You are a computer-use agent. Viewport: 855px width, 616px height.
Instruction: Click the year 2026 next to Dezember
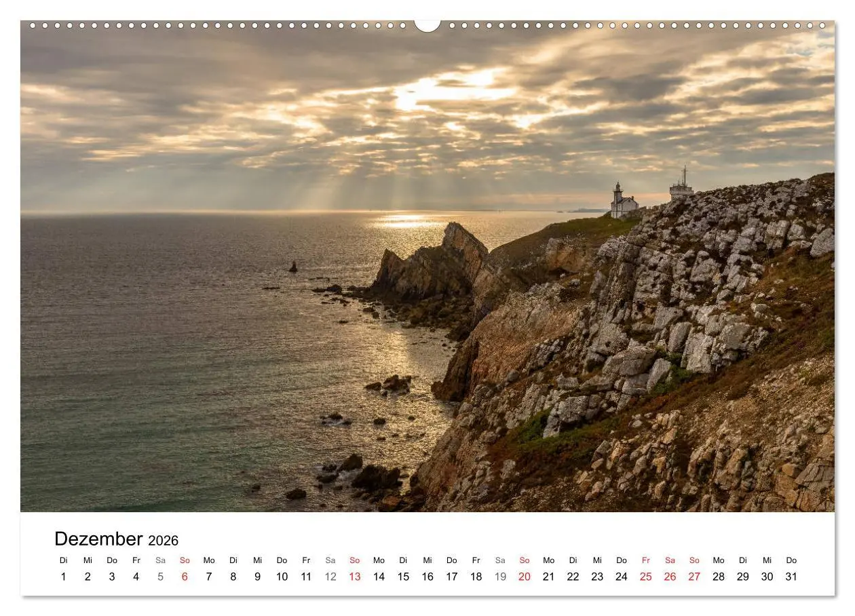click(163, 541)
